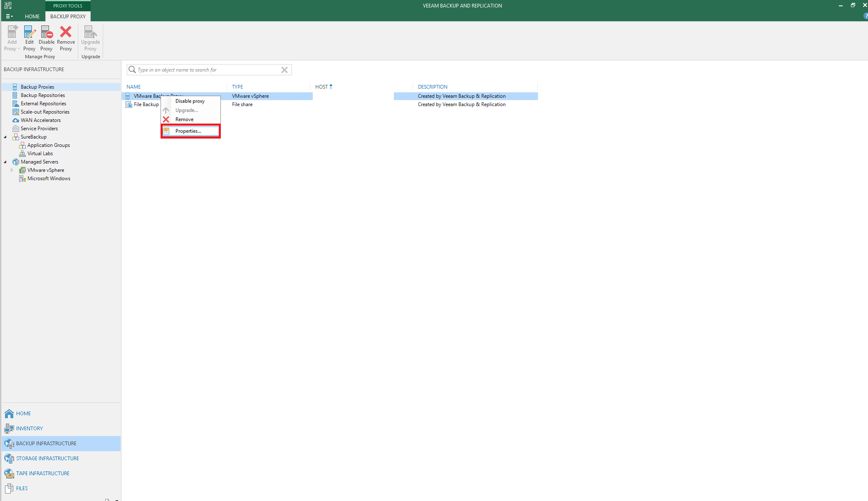
Task: Click the Service Providers tree icon
Action: [16, 129]
